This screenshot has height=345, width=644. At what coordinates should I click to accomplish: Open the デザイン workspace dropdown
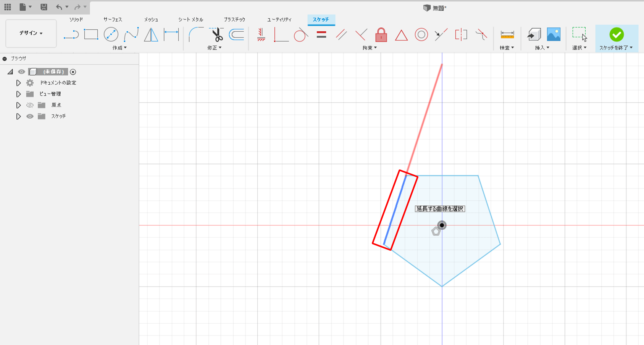pyautogui.click(x=31, y=33)
